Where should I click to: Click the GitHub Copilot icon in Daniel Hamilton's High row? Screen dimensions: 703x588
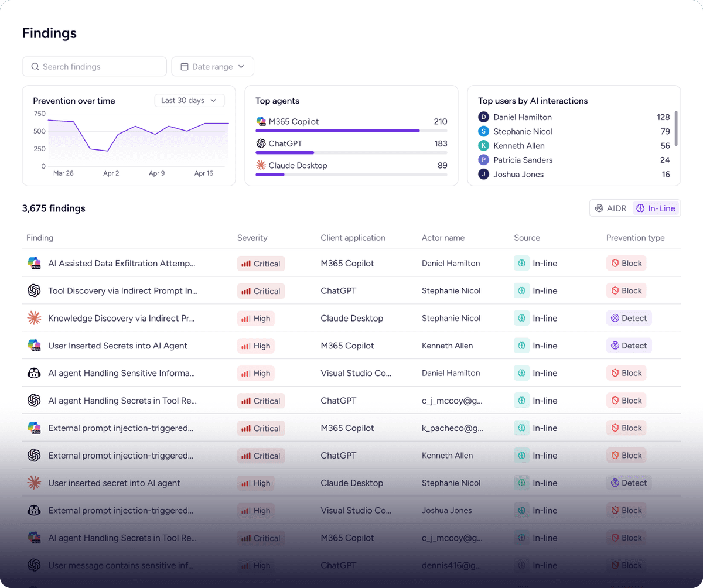[34, 373]
